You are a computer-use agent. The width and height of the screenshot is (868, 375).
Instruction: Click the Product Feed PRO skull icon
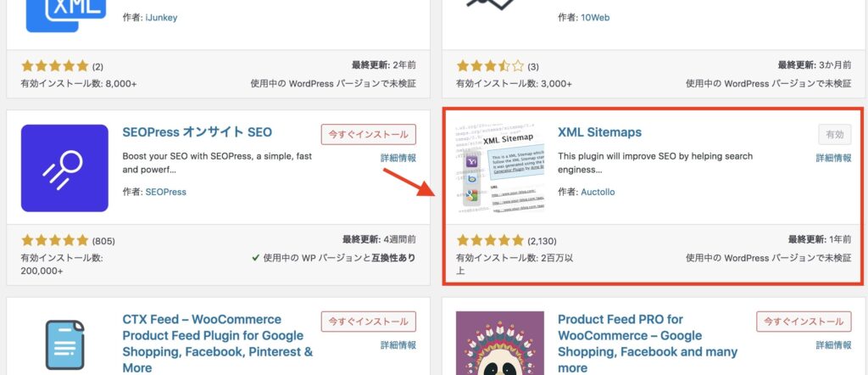pyautogui.click(x=500, y=343)
